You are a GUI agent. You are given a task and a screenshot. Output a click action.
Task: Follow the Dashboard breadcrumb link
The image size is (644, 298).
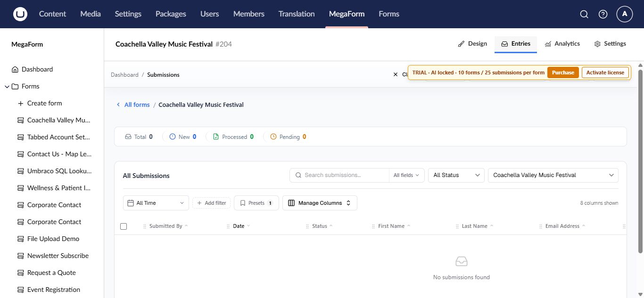click(124, 75)
